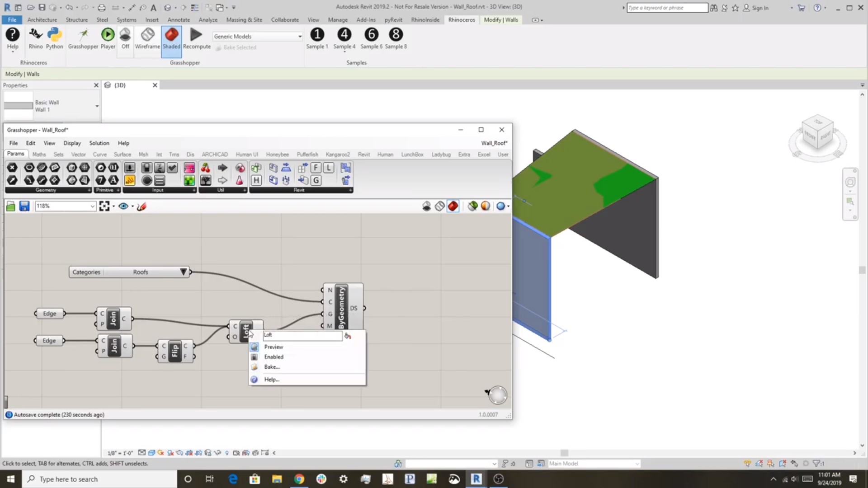
Task: Toggle Enabled in the Loft context menu
Action: pyautogui.click(x=307, y=357)
